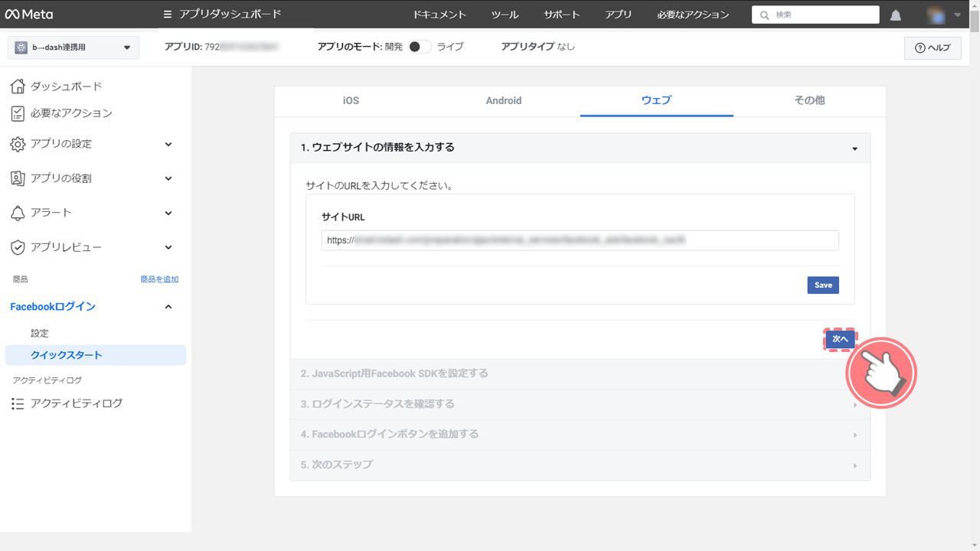Click the b→dash連携用 app icon
The width and height of the screenshot is (980, 551).
click(21, 47)
